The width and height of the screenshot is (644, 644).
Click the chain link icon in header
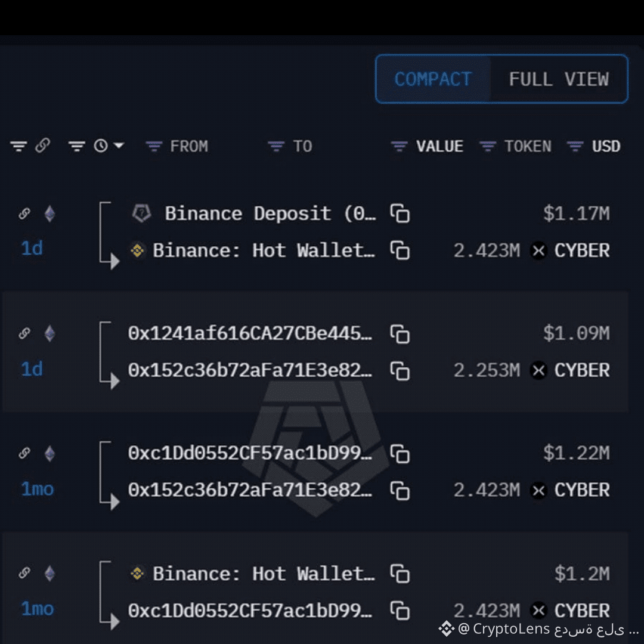[x=43, y=145]
